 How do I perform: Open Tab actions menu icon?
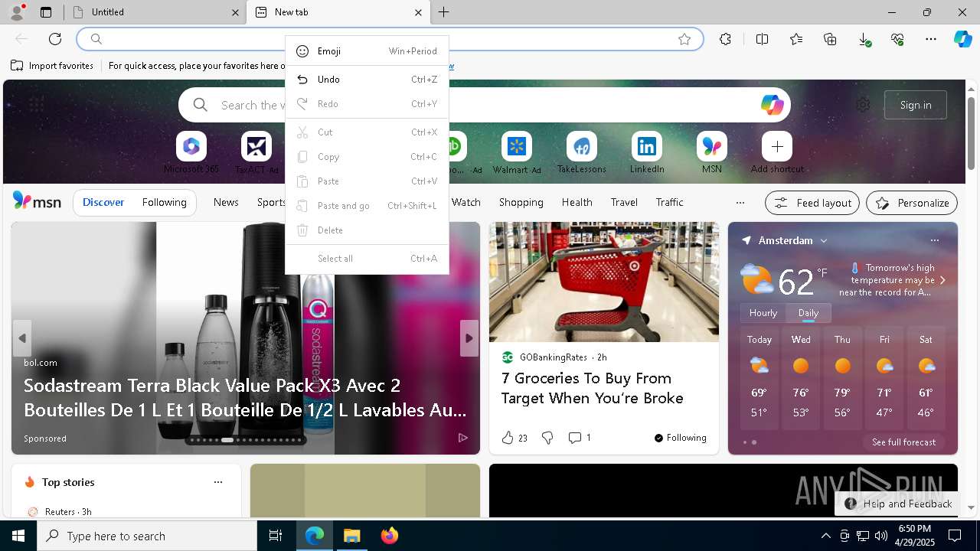coord(46,12)
